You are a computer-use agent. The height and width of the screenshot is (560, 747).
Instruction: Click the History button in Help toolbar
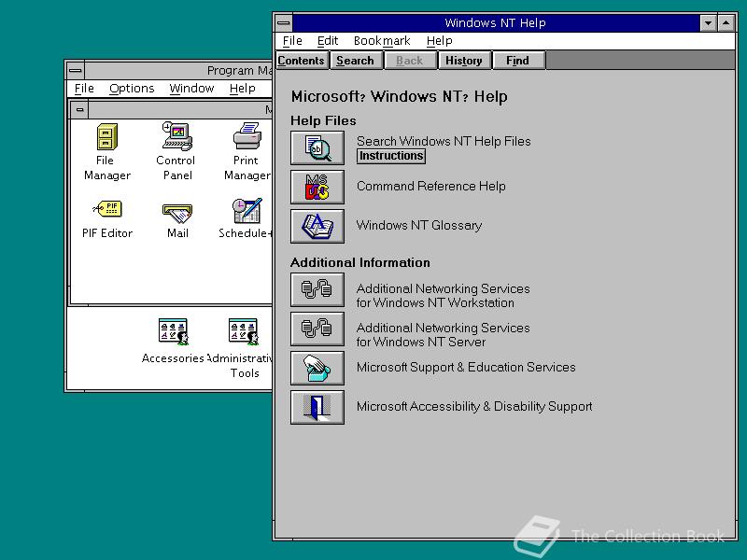pos(464,61)
